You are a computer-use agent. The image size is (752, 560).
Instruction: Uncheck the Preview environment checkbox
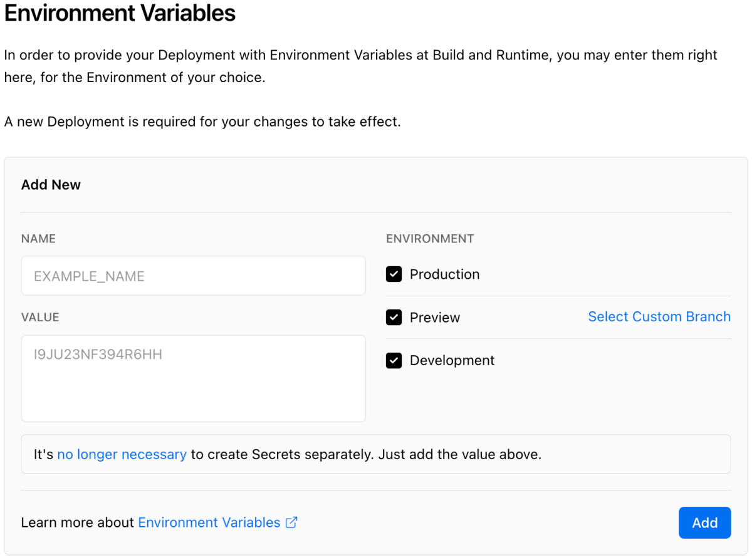[x=394, y=318]
